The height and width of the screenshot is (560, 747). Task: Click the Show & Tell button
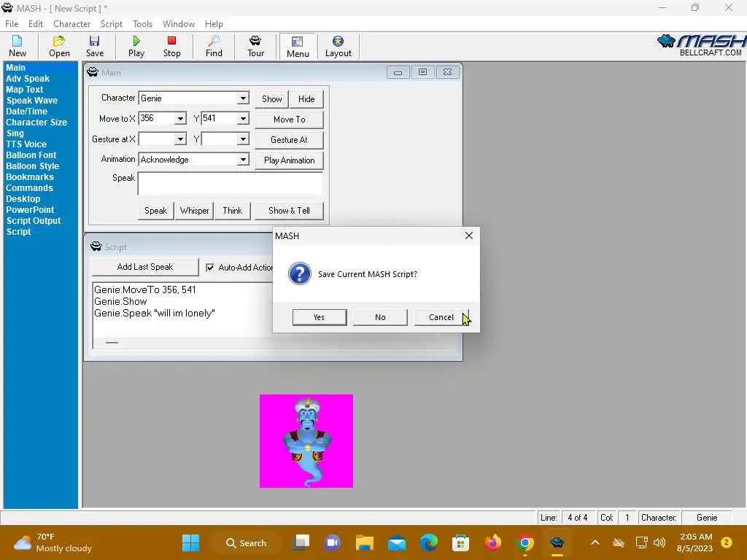(x=289, y=211)
